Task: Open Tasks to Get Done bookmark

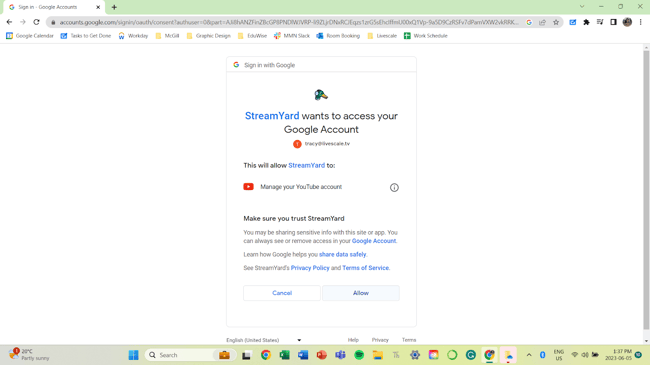Action: pyautogui.click(x=86, y=36)
